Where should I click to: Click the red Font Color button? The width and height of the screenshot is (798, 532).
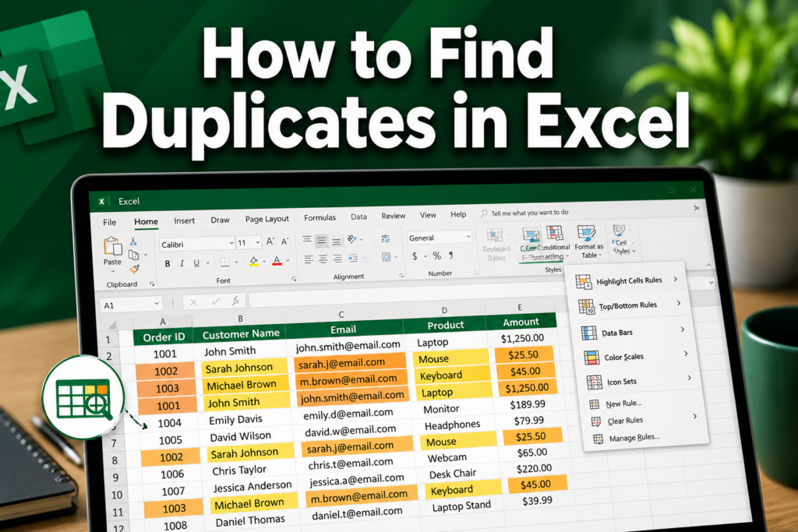(x=277, y=262)
